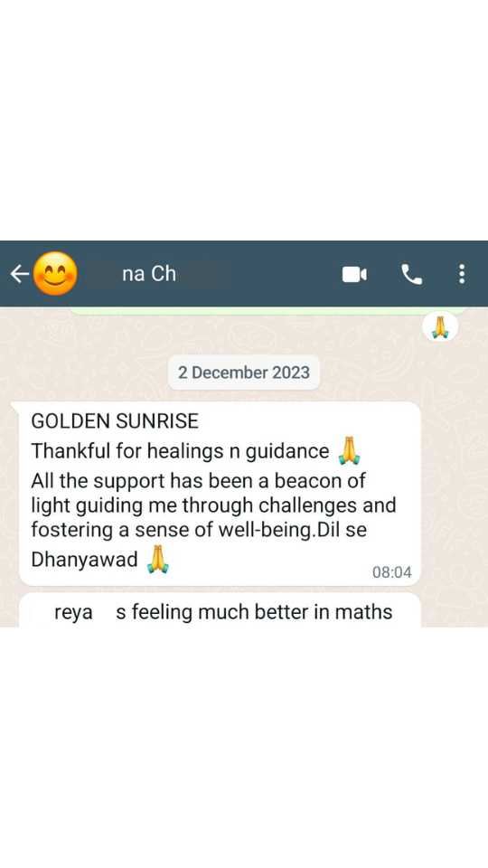
Task: Open the three-dot more options menu
Action: point(462,274)
